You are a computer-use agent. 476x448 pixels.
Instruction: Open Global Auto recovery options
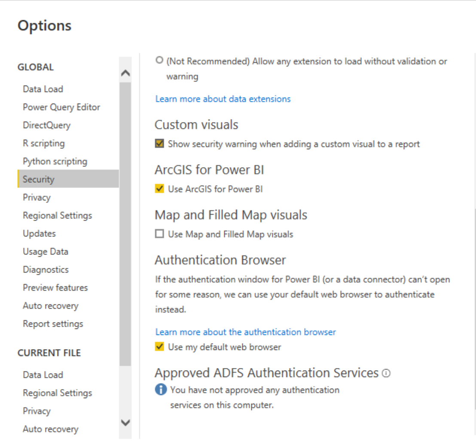[x=51, y=306]
